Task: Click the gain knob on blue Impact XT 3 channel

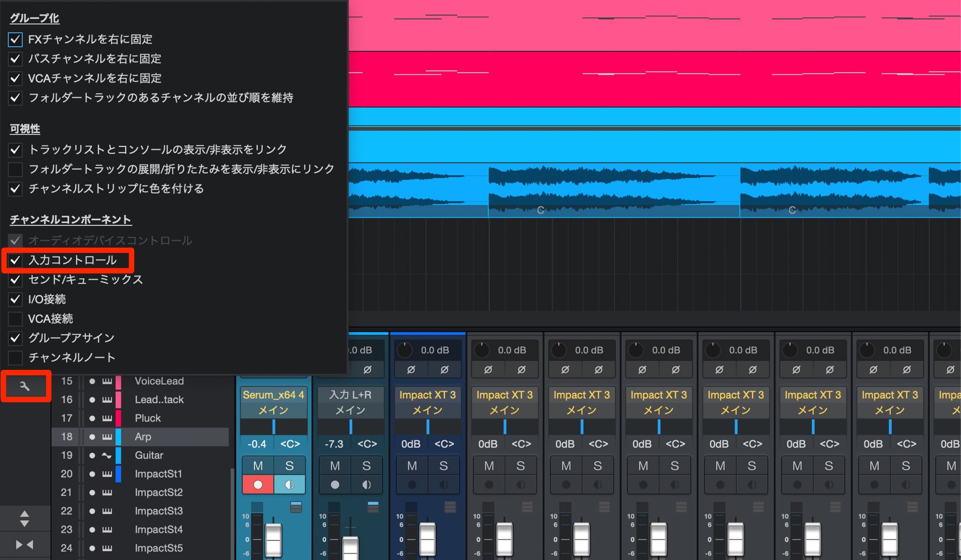Action: [x=405, y=350]
